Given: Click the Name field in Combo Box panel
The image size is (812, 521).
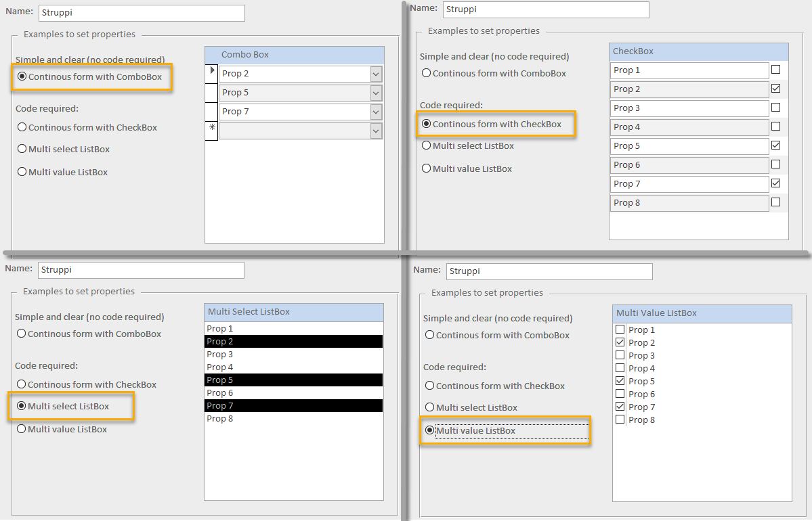Looking at the screenshot, I should coord(142,13).
